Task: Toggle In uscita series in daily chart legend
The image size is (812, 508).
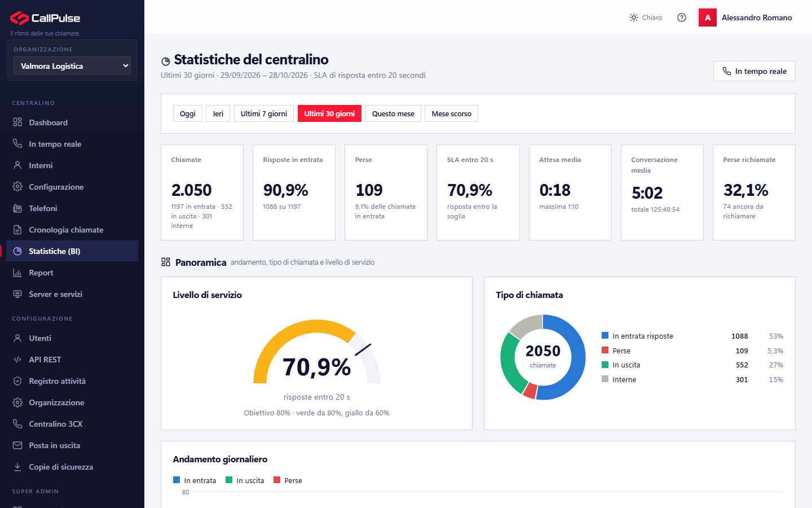Action: point(245,480)
